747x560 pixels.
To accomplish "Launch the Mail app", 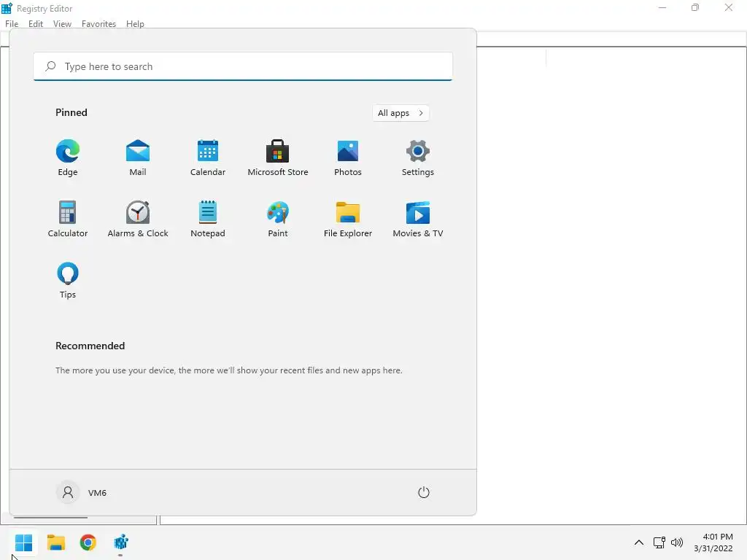I will coord(138,158).
